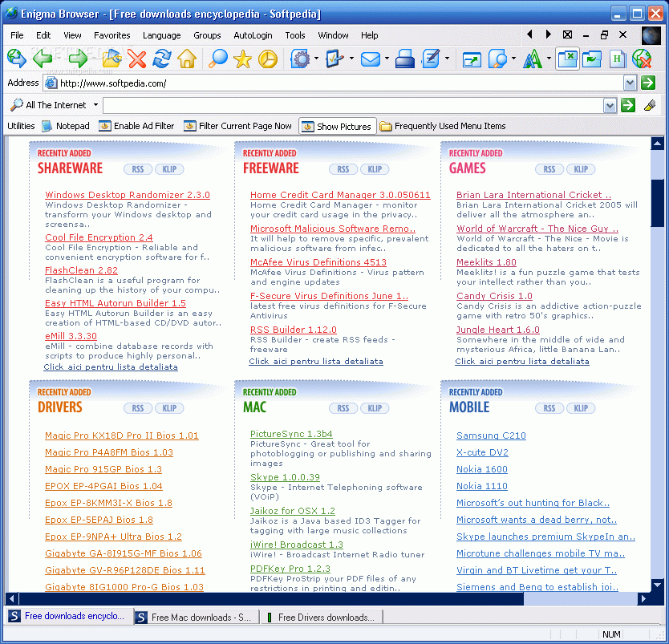The width and height of the screenshot is (669, 644).
Task: Click the Edit page notepad icon
Action: tap(431, 59)
